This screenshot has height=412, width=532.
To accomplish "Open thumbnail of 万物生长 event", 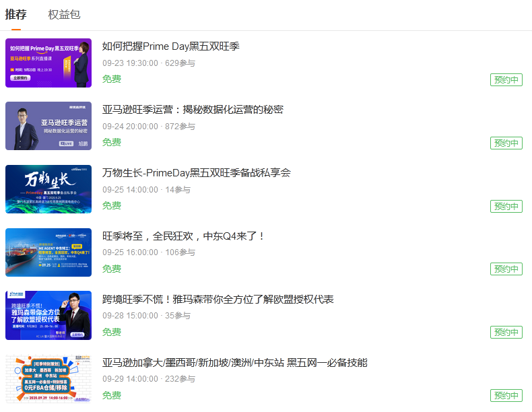I will 48,189.
